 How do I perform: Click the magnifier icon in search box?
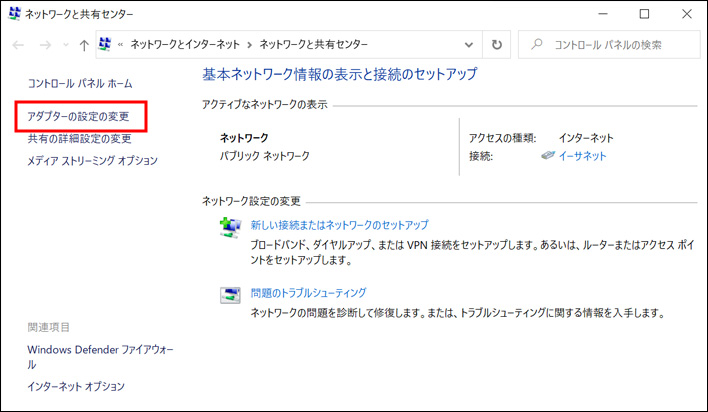point(537,45)
